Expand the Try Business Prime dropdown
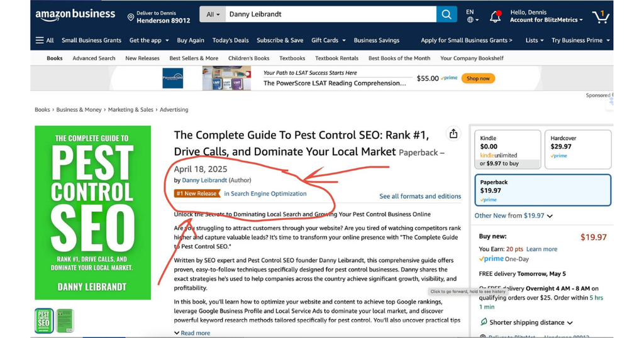 (580, 40)
